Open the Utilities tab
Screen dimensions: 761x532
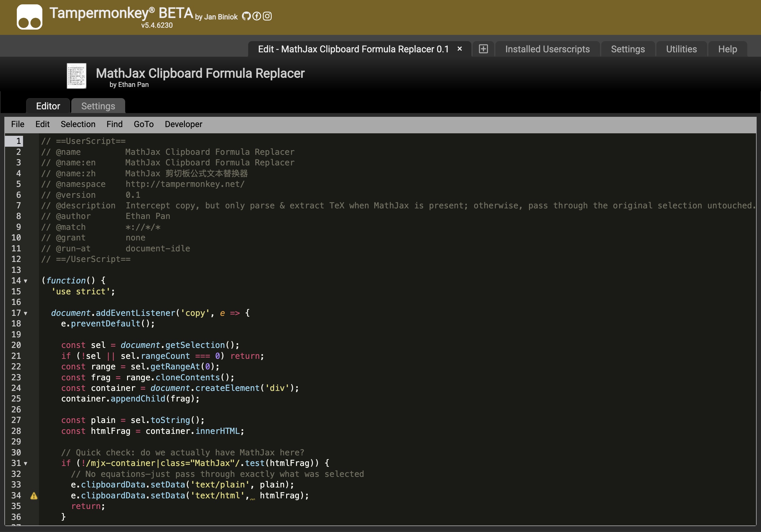(681, 49)
